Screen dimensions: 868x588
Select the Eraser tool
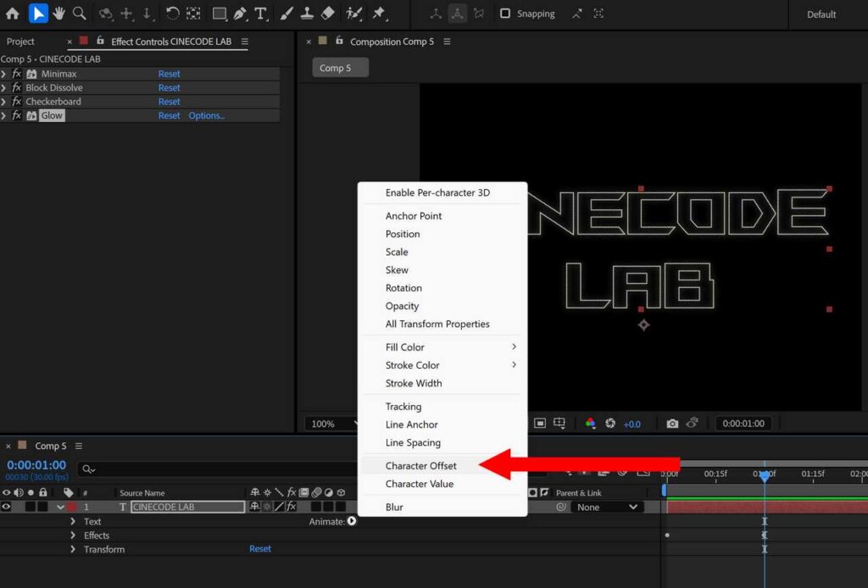tap(328, 14)
